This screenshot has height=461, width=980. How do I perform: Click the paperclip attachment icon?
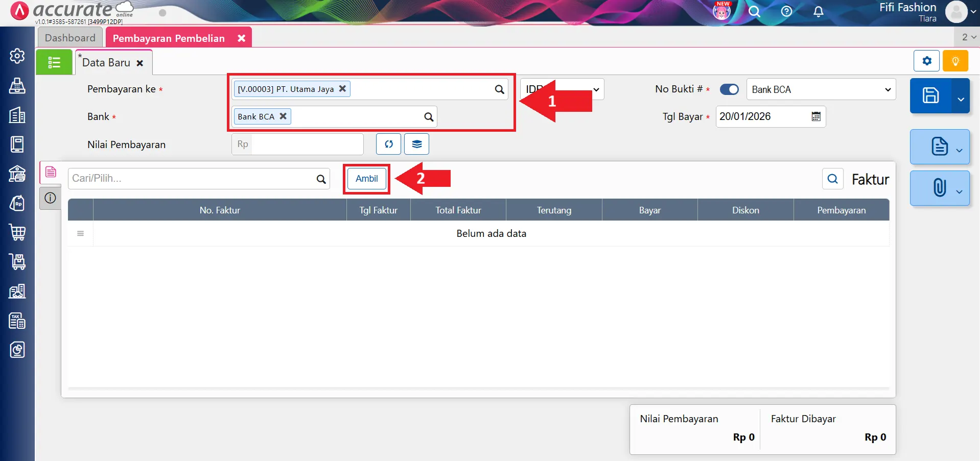click(939, 188)
